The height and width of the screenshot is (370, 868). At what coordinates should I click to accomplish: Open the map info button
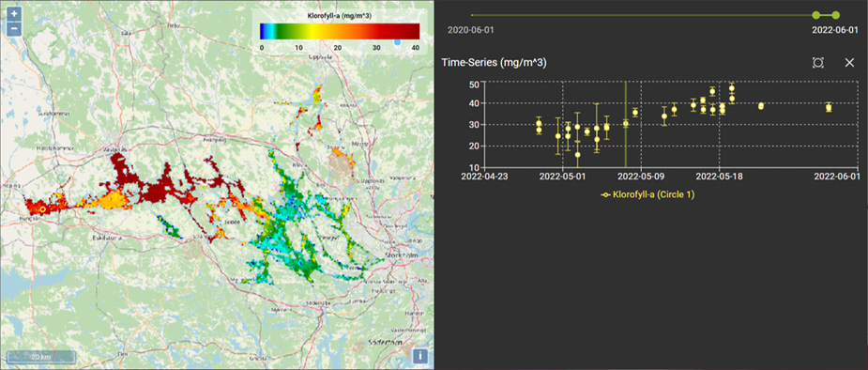(x=420, y=356)
